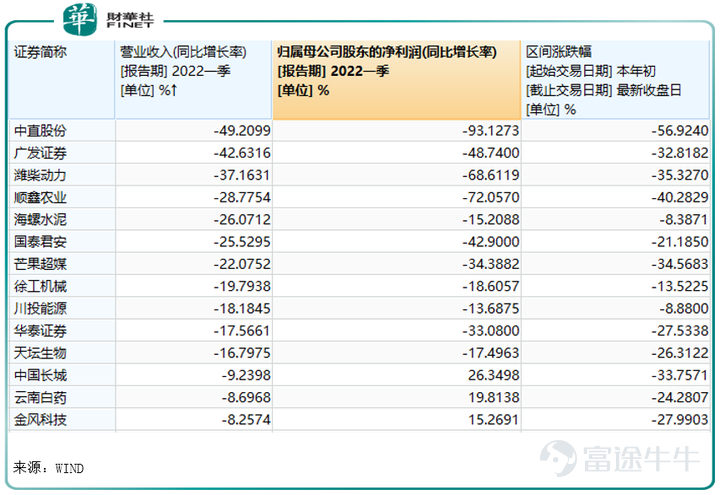The image size is (720, 495).
Task: Select the 金风科技 row name
Action: pos(40,420)
